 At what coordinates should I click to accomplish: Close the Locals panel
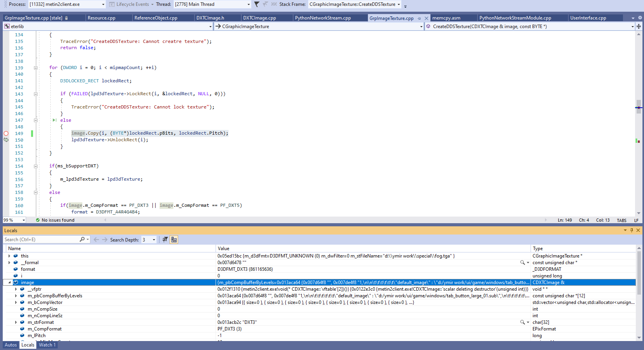(638, 230)
